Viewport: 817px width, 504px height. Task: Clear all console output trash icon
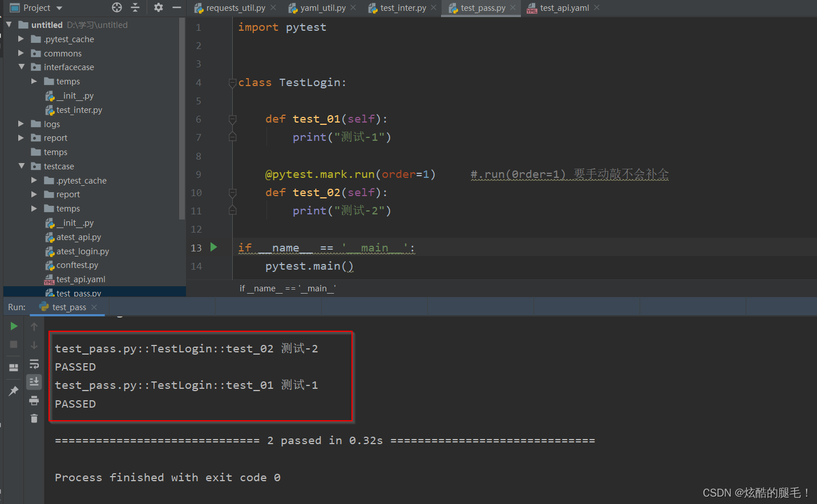click(34, 418)
